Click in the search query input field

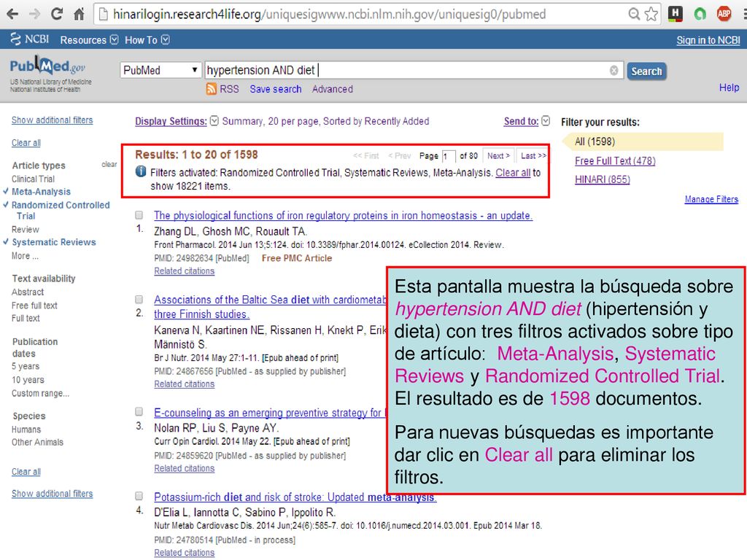(414, 71)
